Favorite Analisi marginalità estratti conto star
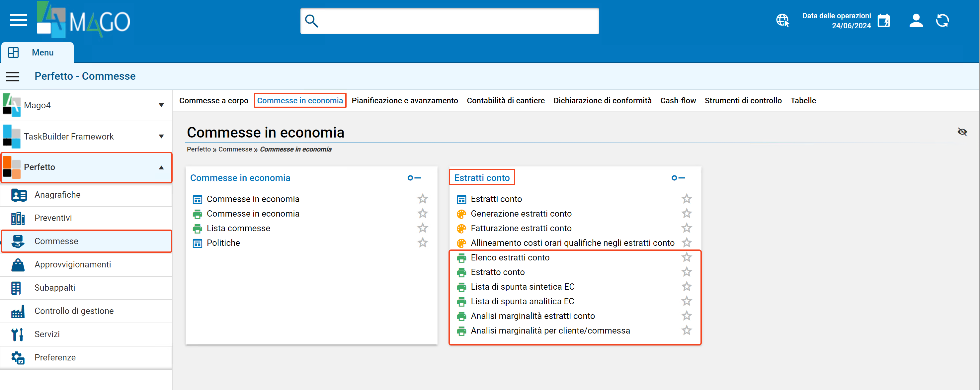 pos(686,316)
